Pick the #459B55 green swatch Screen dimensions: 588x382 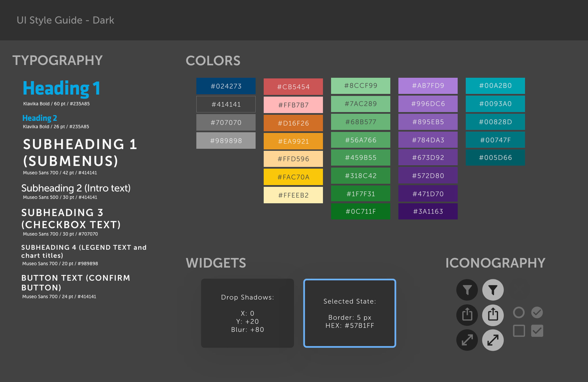tap(361, 157)
